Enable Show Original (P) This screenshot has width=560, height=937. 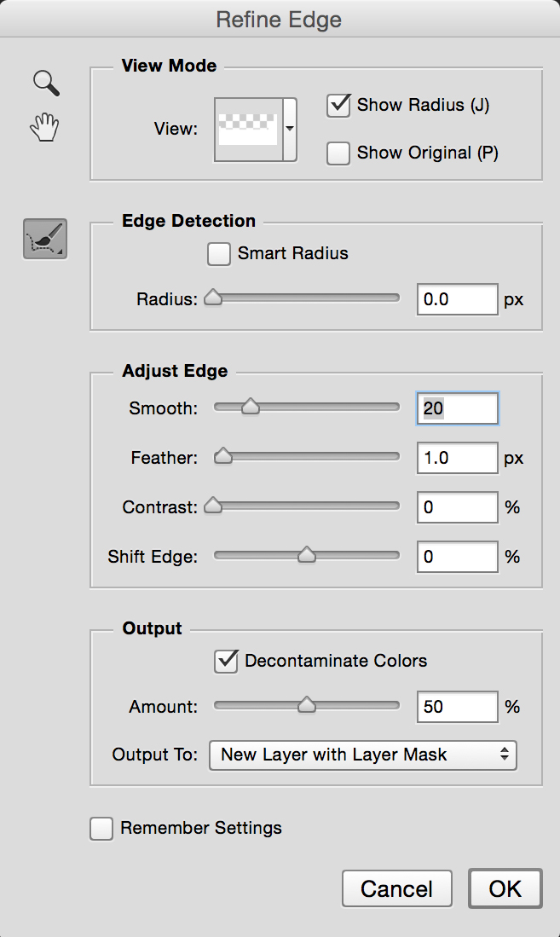[338, 153]
